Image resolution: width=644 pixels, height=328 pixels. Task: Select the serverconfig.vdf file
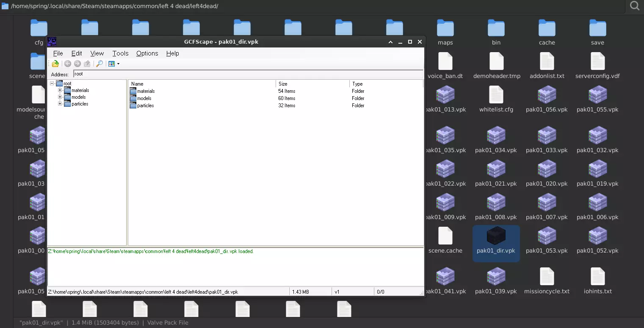coord(598,66)
